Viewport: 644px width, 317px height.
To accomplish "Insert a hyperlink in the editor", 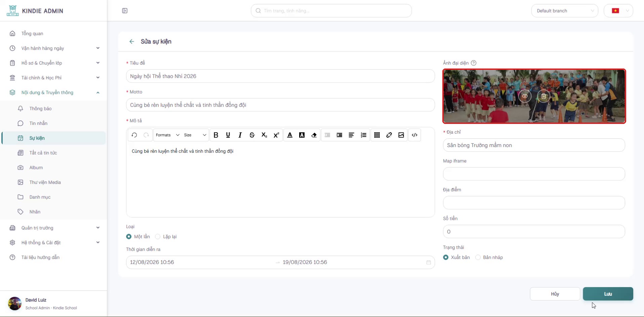I will coord(389,135).
